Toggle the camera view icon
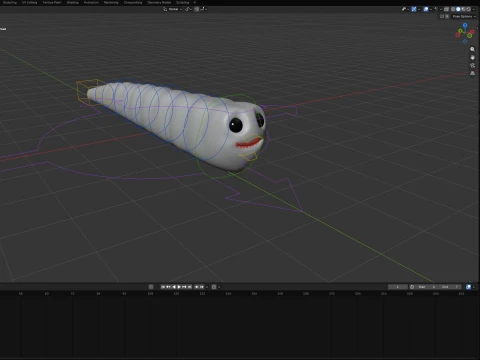This screenshot has width=480, height=360. (472, 65)
